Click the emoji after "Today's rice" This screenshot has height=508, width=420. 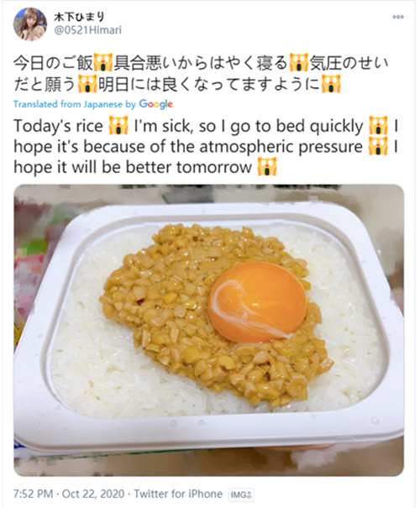[118, 126]
